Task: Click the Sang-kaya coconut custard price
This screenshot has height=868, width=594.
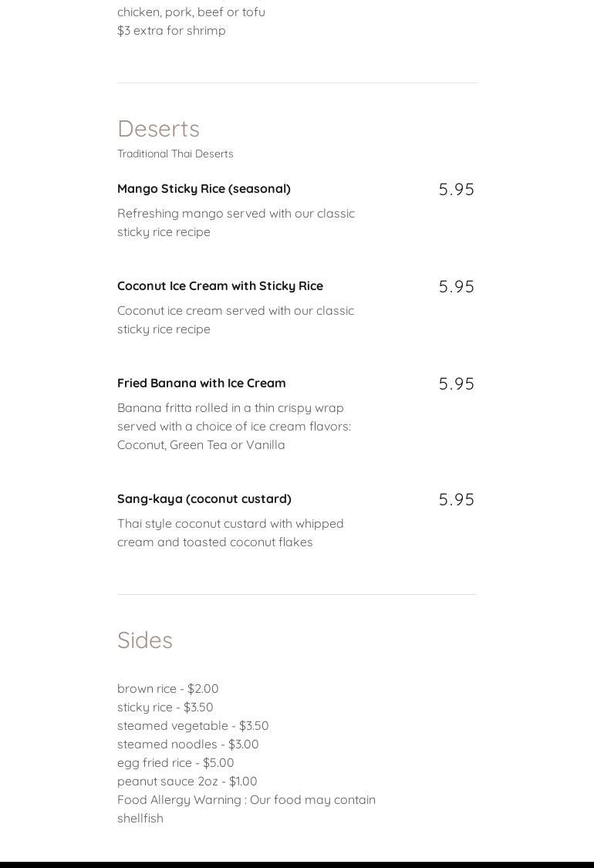Action: (x=456, y=500)
